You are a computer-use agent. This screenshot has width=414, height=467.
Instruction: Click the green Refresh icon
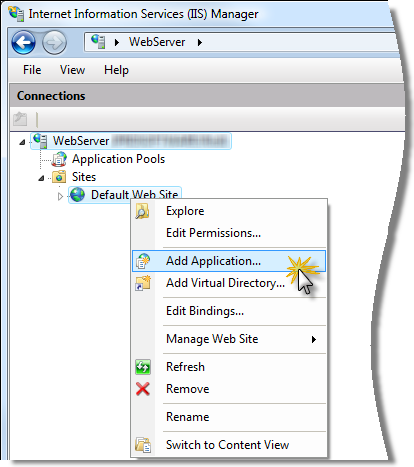(143, 367)
